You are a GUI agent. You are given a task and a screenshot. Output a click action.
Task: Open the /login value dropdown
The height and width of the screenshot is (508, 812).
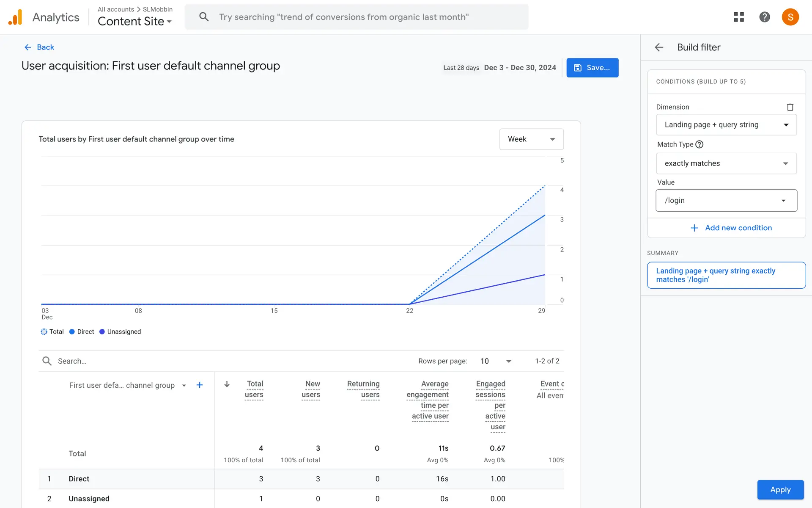(726, 201)
